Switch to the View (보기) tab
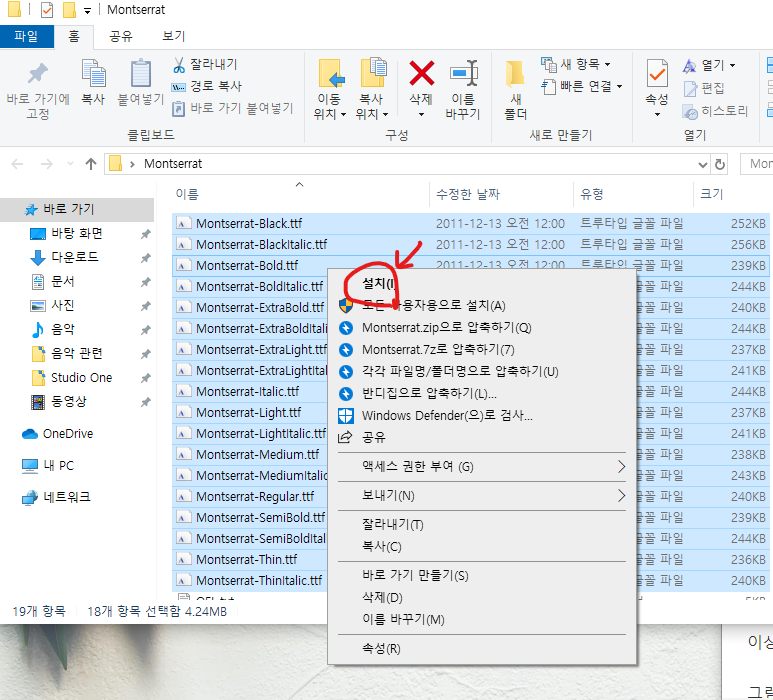773x700 pixels. click(x=174, y=36)
